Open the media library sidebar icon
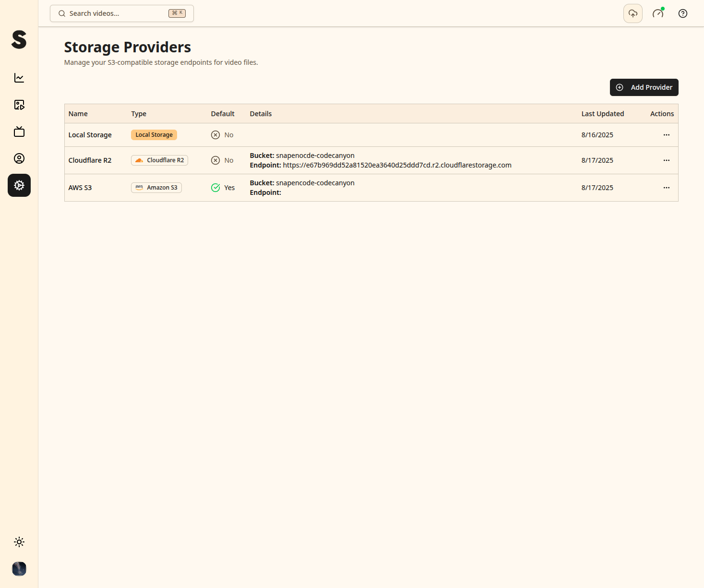The image size is (704, 588). click(19, 105)
